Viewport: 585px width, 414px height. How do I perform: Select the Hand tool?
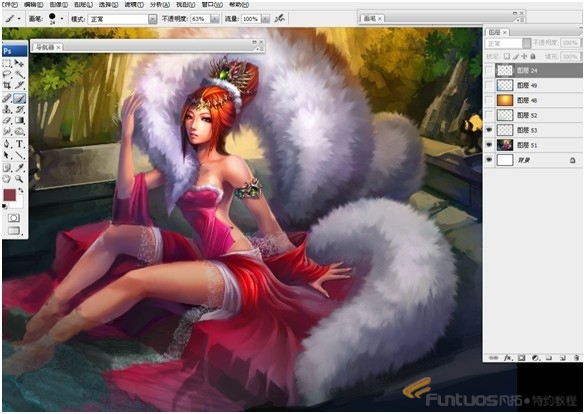click(7, 179)
